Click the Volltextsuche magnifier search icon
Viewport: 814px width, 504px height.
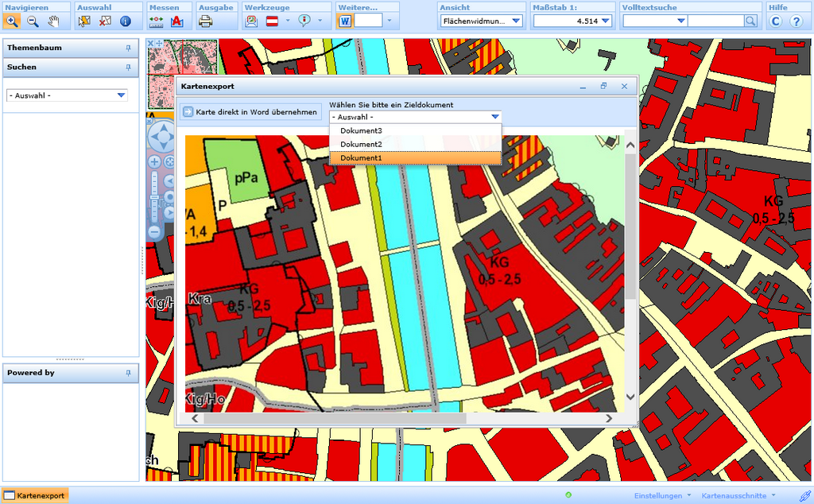coord(750,21)
